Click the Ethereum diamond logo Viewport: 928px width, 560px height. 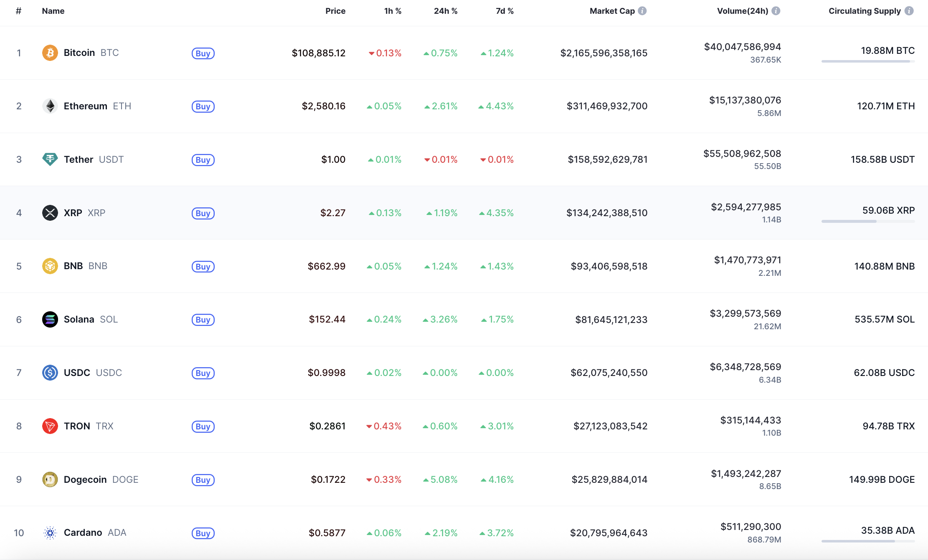[50, 106]
